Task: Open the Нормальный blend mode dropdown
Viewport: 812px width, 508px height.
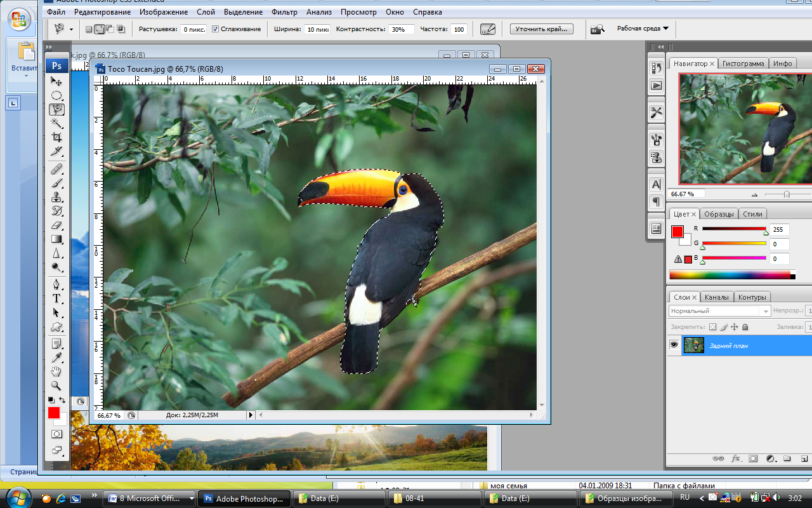Action: 719,311
